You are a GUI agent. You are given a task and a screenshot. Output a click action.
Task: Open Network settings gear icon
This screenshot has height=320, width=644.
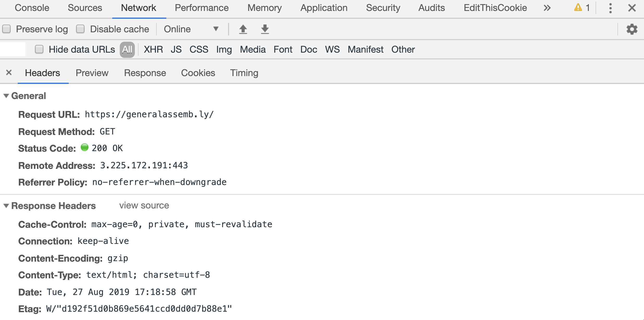tap(632, 29)
